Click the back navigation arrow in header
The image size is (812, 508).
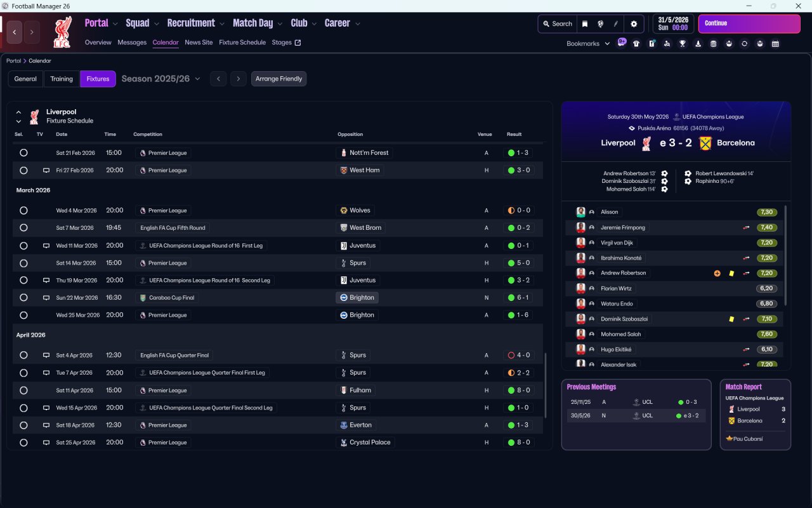click(15, 32)
